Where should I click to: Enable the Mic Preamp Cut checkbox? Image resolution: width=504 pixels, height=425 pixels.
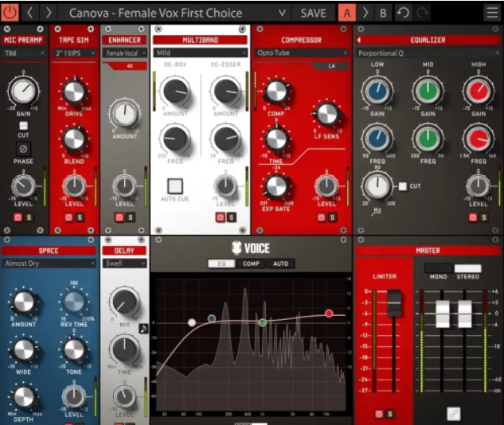coord(23,126)
